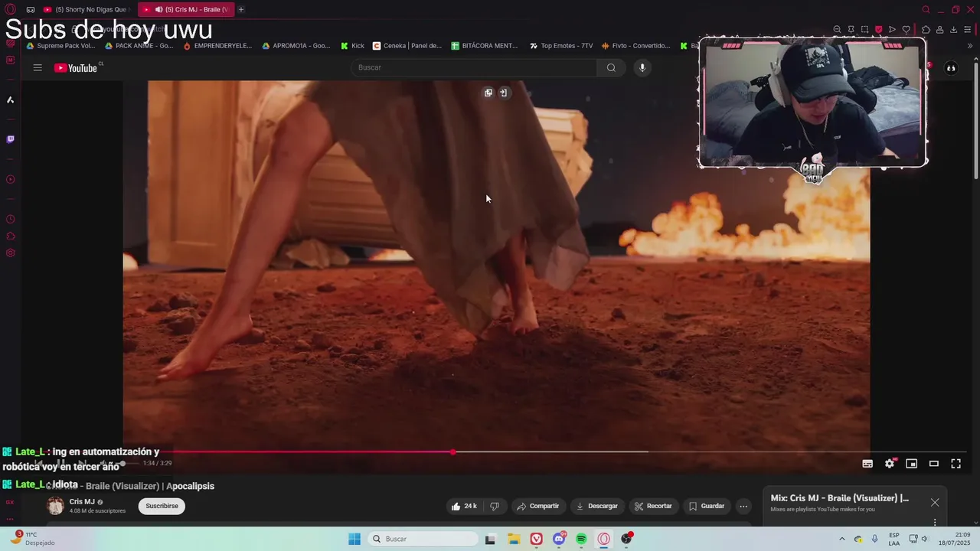
Task: Open the Mix panel vertical dots menu
Action: coord(935,522)
